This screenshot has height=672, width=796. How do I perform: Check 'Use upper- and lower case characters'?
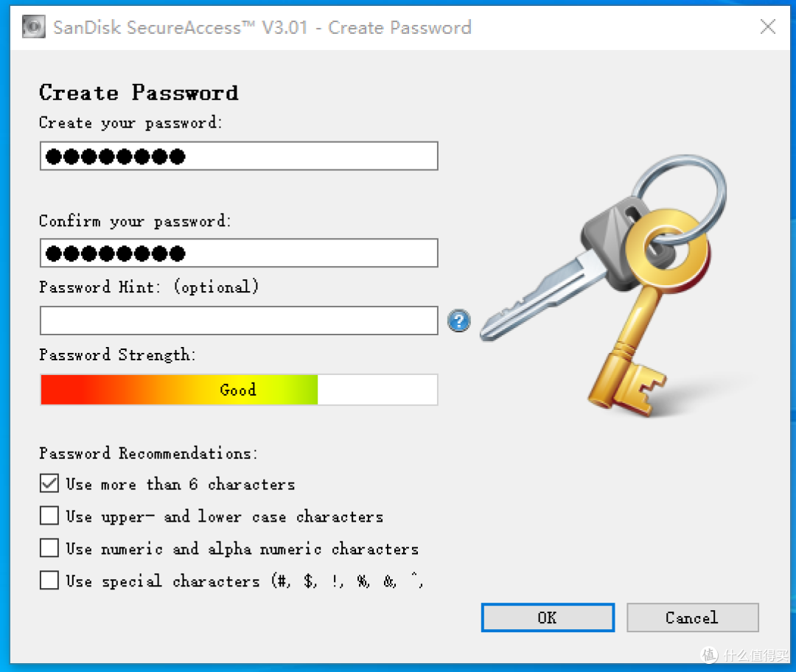click(49, 516)
